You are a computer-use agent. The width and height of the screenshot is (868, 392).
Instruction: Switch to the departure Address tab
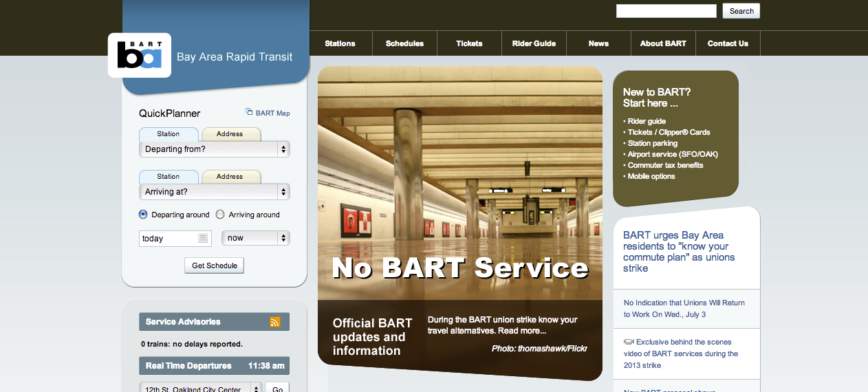pos(230,134)
